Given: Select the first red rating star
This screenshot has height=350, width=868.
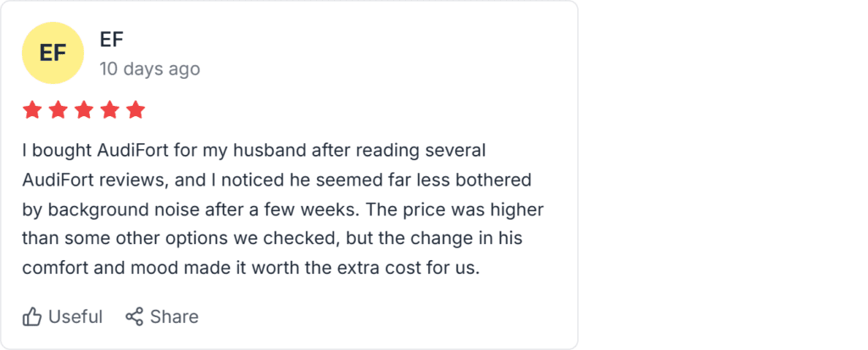Looking at the screenshot, I should click(32, 110).
